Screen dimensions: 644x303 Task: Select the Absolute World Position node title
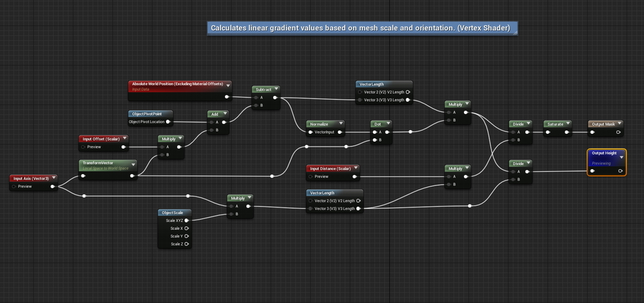pos(178,84)
